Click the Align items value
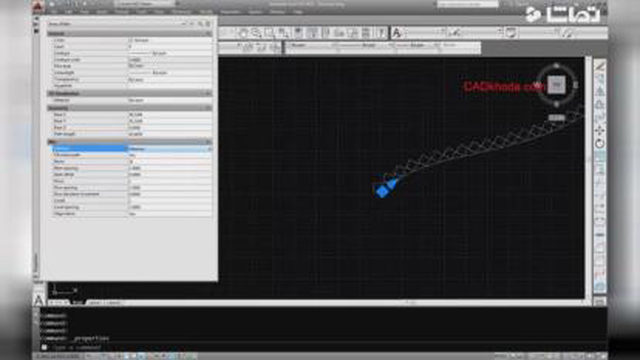Image resolution: width=640 pixels, height=360 pixels. point(170,214)
